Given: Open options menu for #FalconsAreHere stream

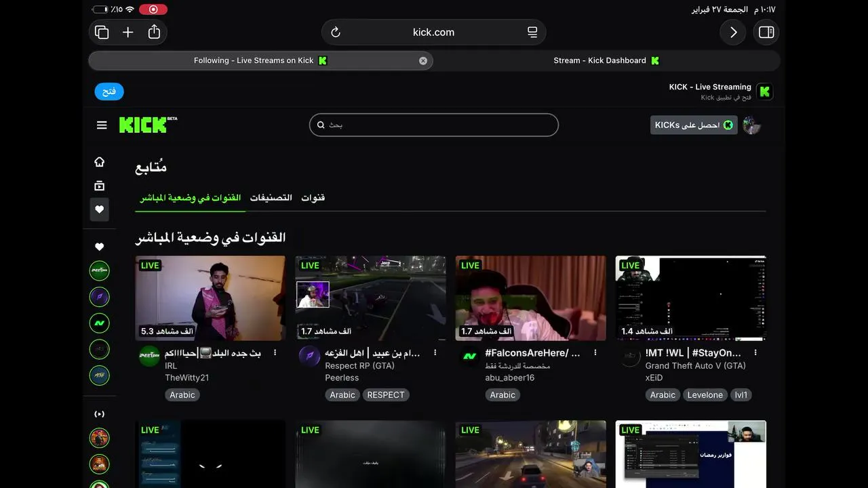Looking at the screenshot, I should [595, 353].
